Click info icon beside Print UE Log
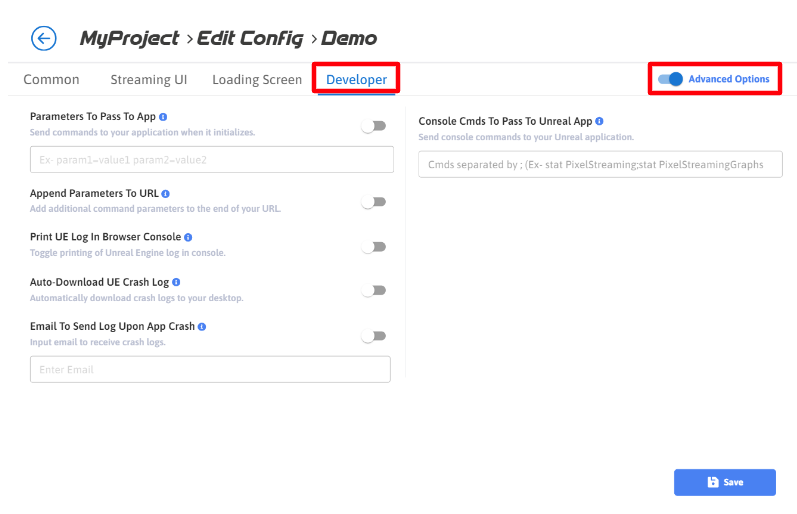 [187, 237]
